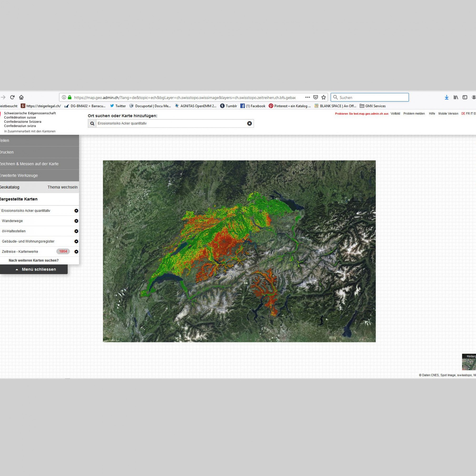476x476 pixels.
Task: Open the Hintergrund background map thumbnail
Action: pos(469,362)
